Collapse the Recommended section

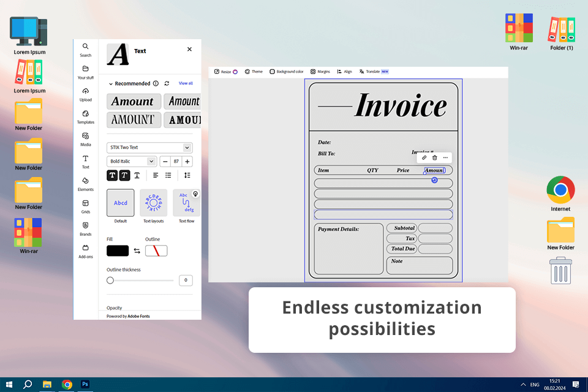(111, 84)
